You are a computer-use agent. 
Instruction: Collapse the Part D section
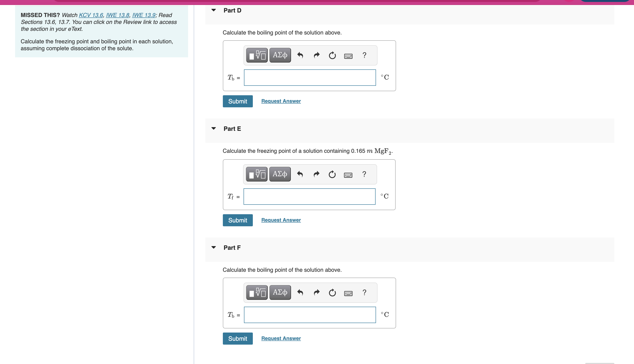pyautogui.click(x=214, y=10)
